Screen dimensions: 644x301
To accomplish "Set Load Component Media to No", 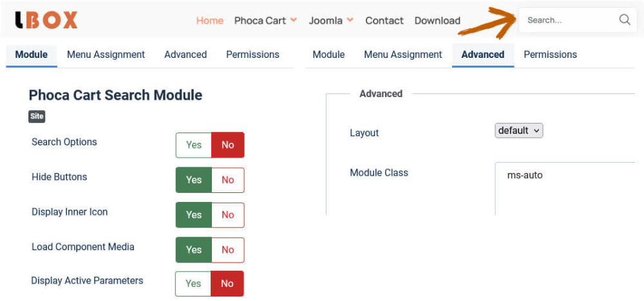I will (228, 250).
